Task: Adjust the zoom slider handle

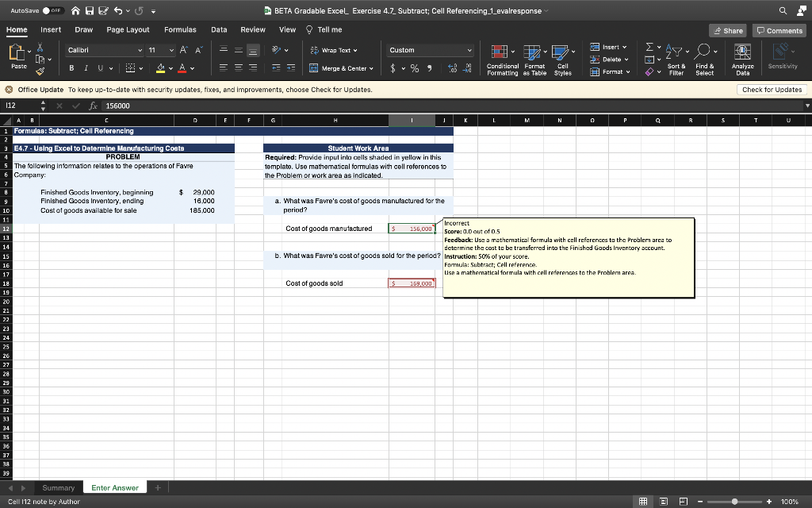Action: [x=734, y=502]
